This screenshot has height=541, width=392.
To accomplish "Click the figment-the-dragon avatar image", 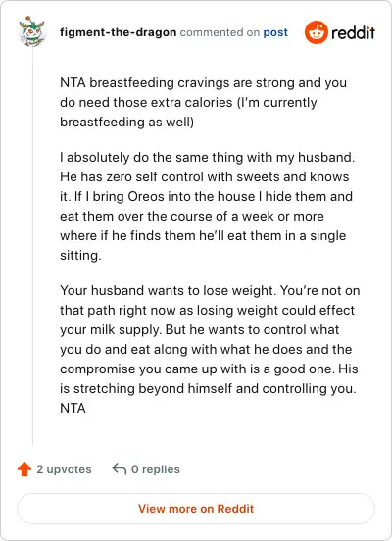I will [31, 31].
